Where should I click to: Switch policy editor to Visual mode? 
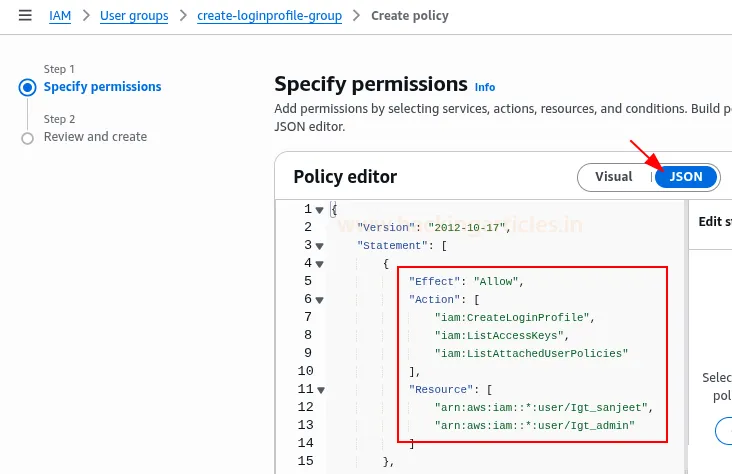tap(614, 177)
